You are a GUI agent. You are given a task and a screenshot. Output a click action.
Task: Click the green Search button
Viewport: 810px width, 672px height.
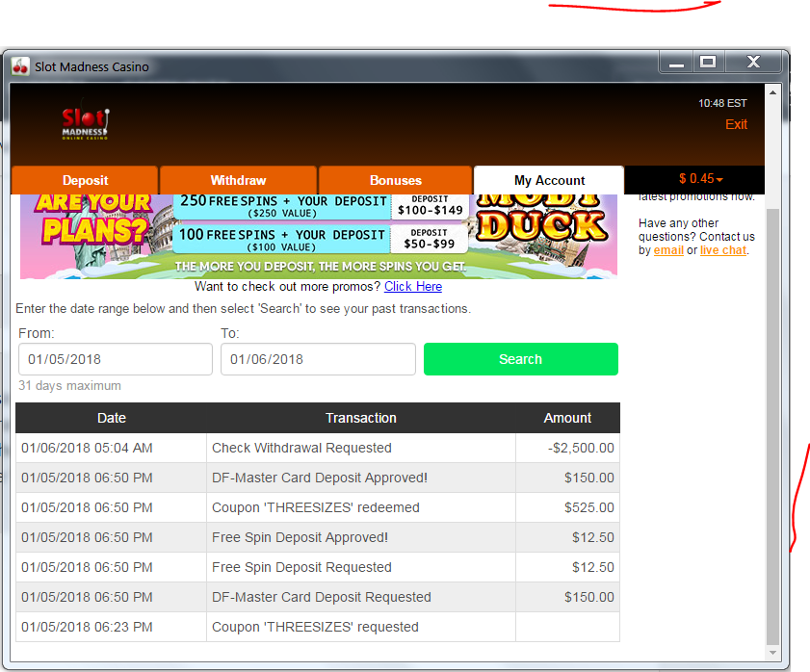(521, 359)
